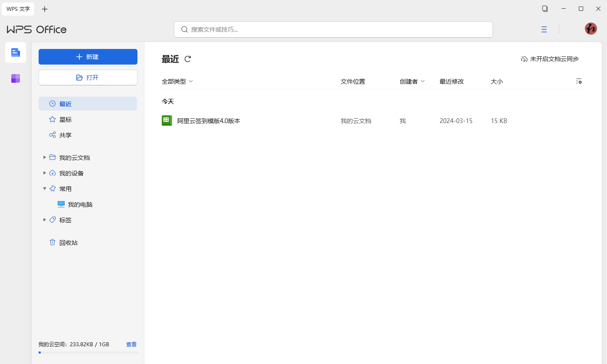Click the clock icon for 最近

52,104
